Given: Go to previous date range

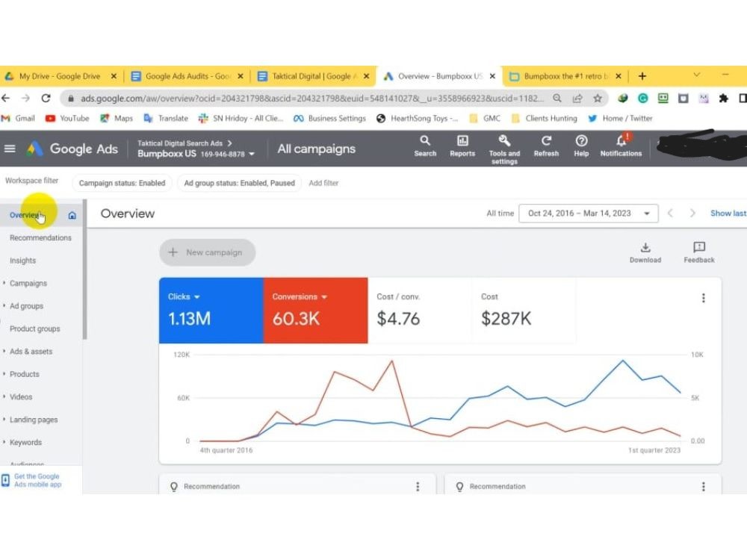Looking at the screenshot, I should tap(670, 214).
